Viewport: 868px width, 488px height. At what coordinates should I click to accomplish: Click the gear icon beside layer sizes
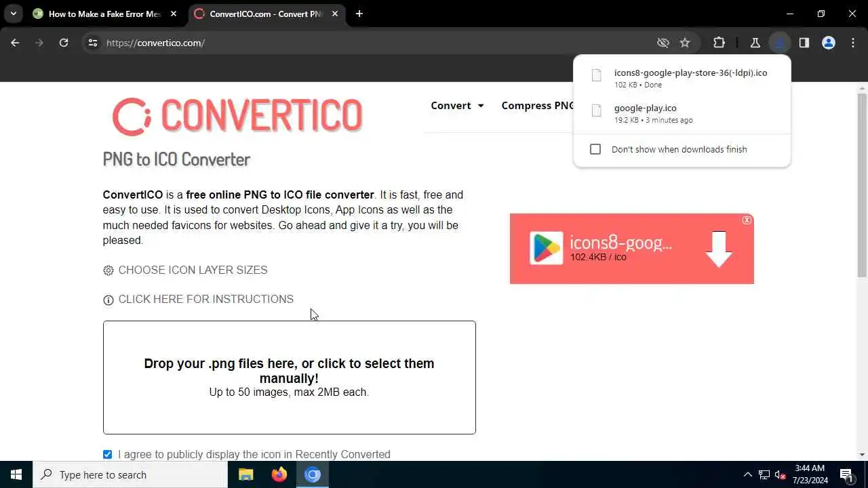108,270
